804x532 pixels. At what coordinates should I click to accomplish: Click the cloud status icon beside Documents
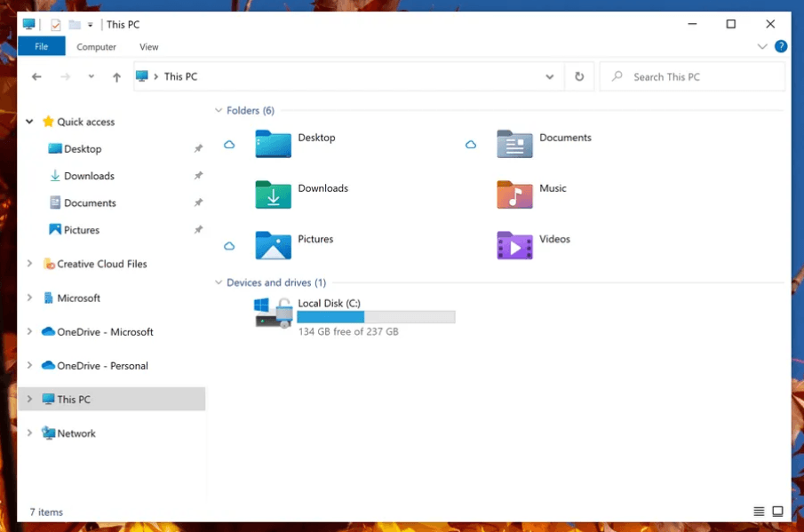coord(471,145)
